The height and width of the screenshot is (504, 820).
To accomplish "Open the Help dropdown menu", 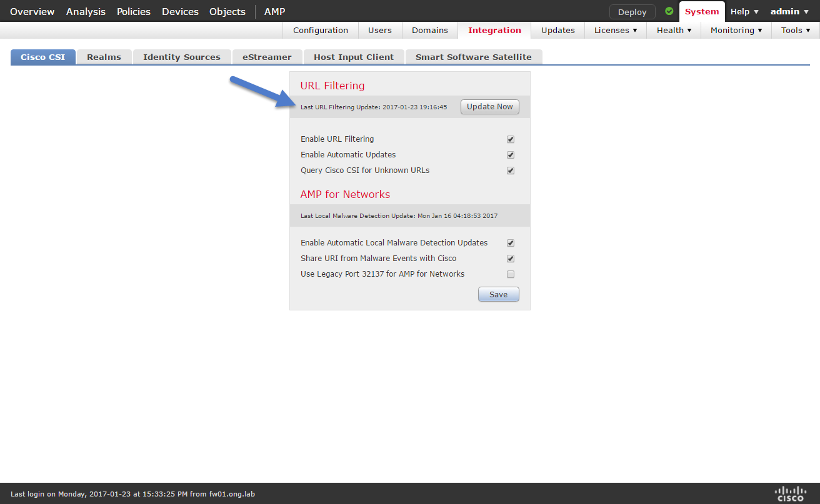I will pyautogui.click(x=744, y=11).
